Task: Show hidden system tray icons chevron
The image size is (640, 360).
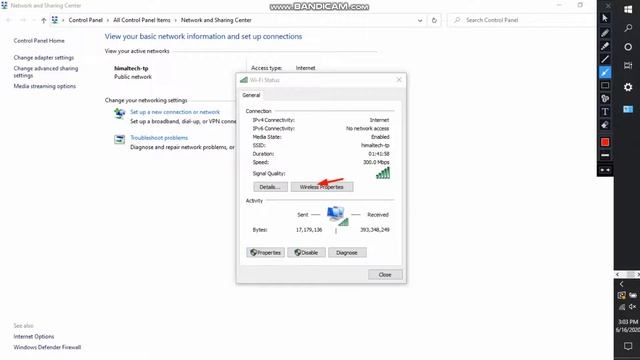Action: (622, 284)
